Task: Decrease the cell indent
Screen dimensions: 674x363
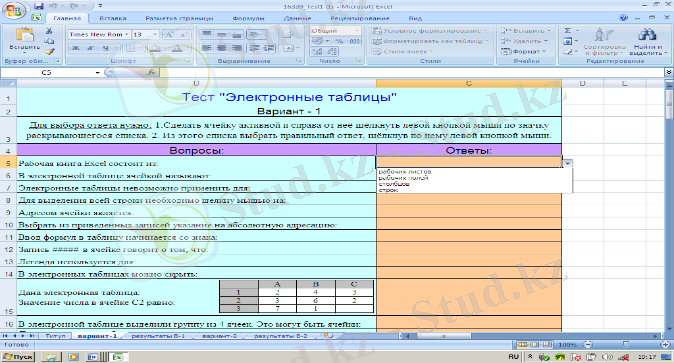Action: click(x=254, y=48)
